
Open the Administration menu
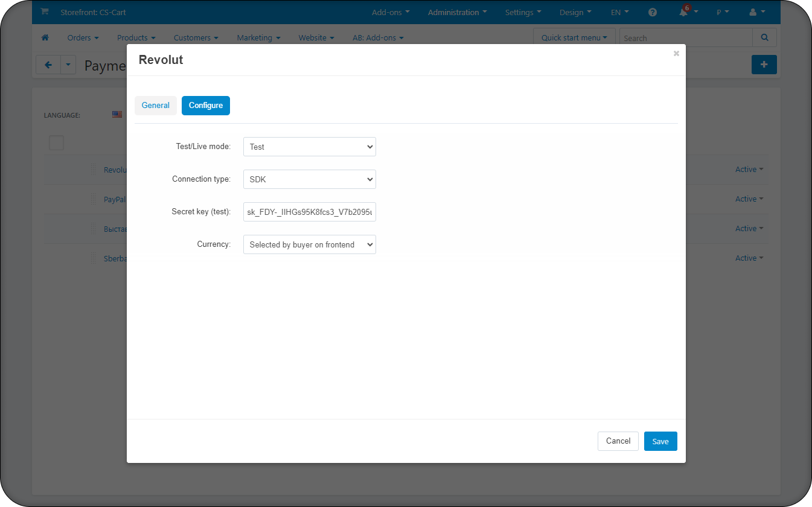click(x=458, y=12)
